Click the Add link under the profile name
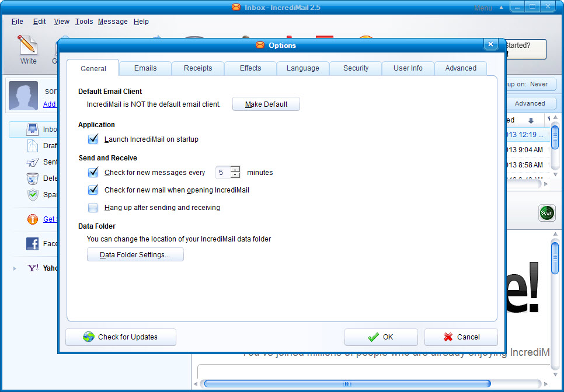The width and height of the screenshot is (564, 392). click(49, 104)
